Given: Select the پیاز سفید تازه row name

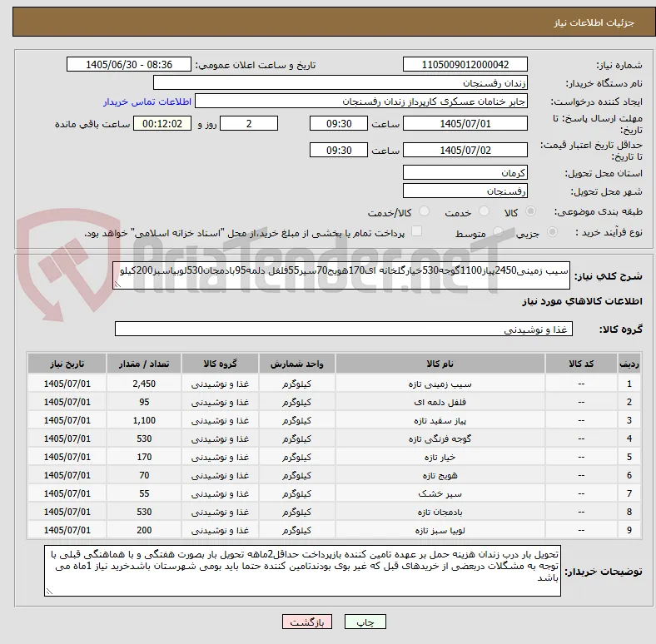Looking at the screenshot, I should (440, 421).
